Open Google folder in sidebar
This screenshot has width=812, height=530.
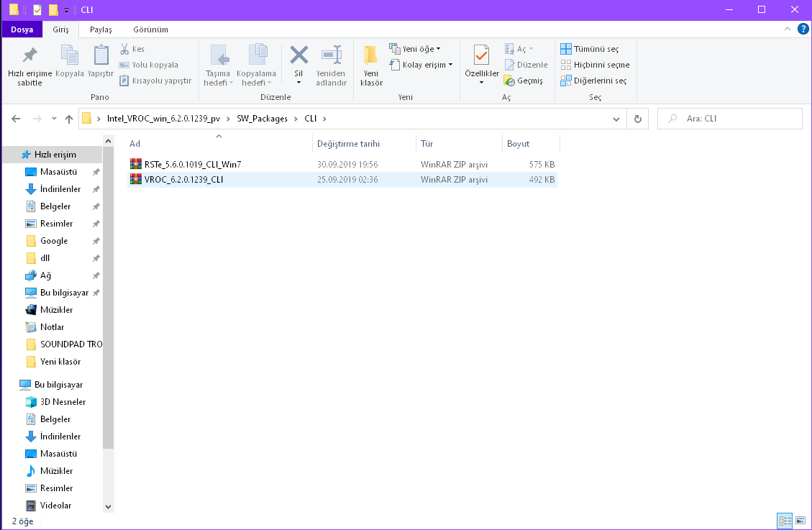click(53, 241)
